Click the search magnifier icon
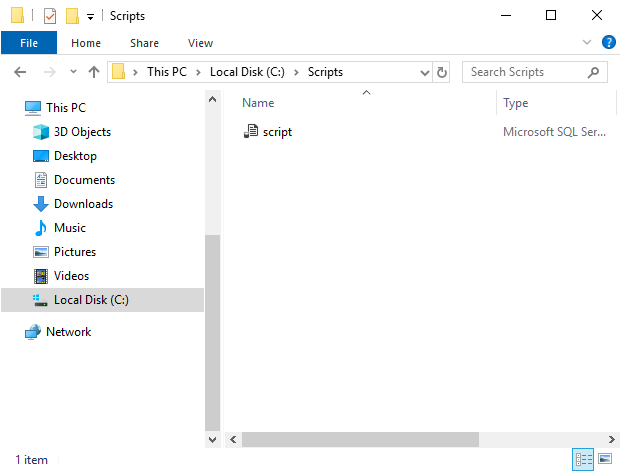Image resolution: width=621 pixels, height=472 pixels. point(593,72)
